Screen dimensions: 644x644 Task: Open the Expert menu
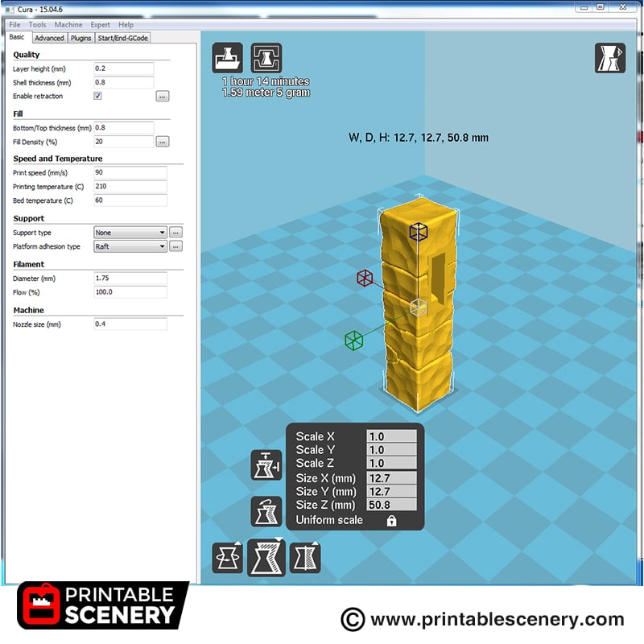coord(100,25)
